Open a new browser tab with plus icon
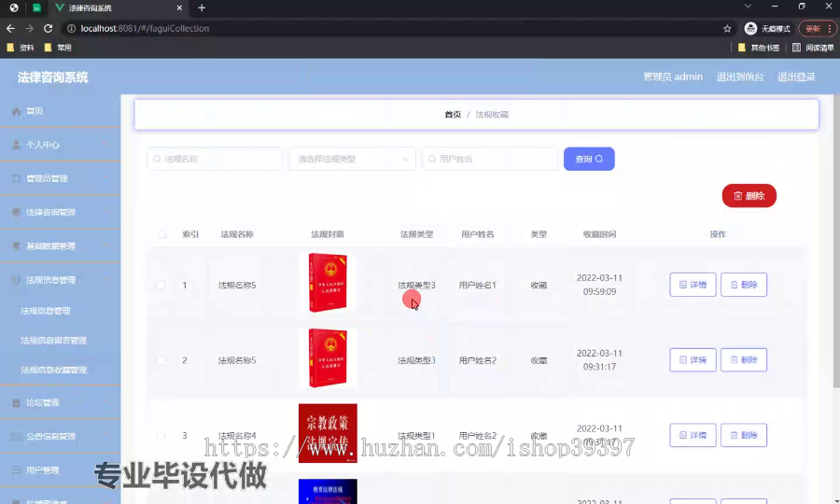The height and width of the screenshot is (504, 840). 202,7
